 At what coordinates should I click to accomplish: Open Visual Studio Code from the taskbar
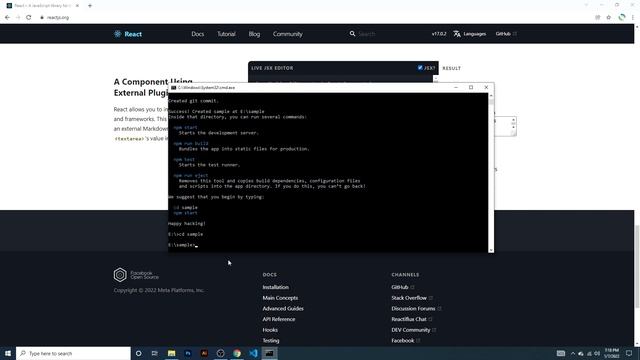(253, 353)
